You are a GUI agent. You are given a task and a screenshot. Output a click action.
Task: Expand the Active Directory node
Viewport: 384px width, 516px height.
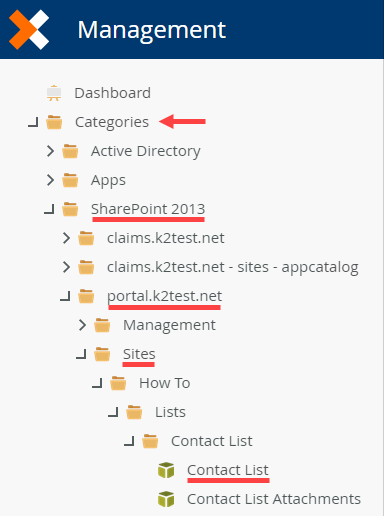[x=50, y=151]
